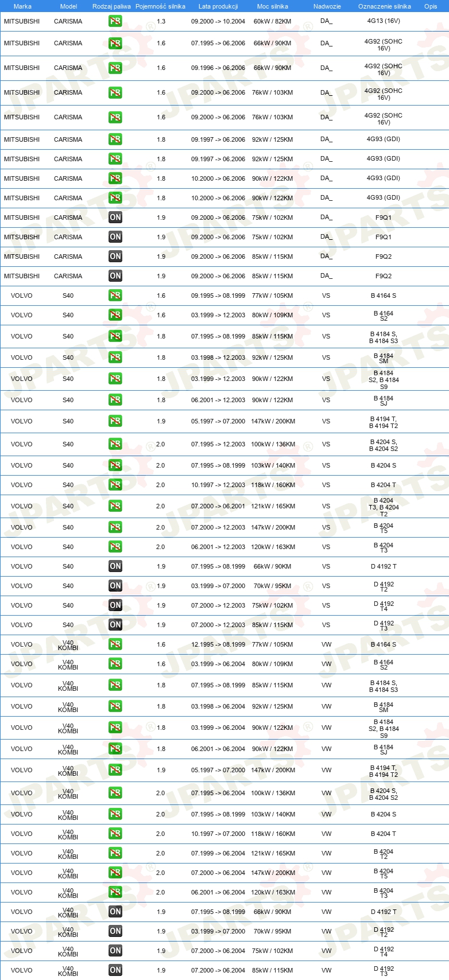Click the 4G13 (16V) engine code cell

tap(384, 21)
